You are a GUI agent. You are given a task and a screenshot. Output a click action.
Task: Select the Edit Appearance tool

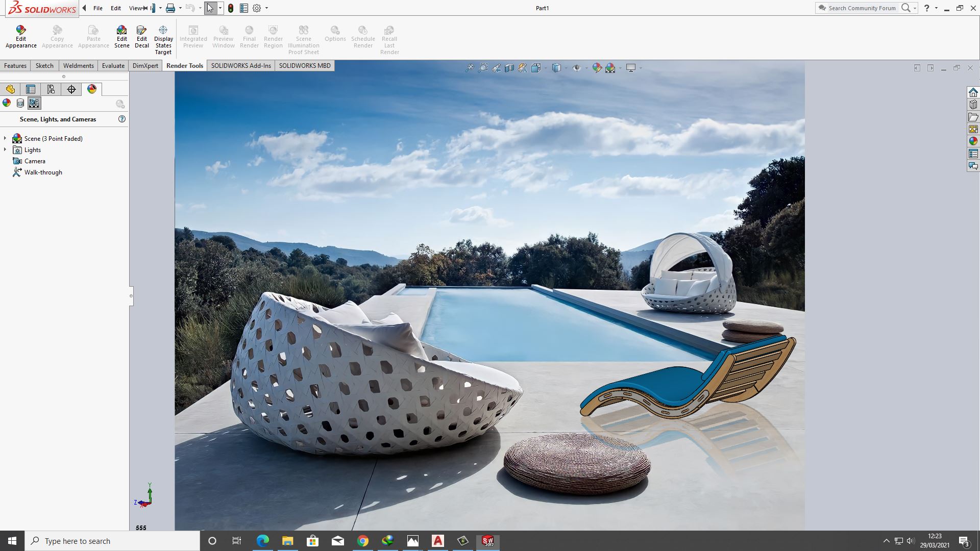pos(20,36)
